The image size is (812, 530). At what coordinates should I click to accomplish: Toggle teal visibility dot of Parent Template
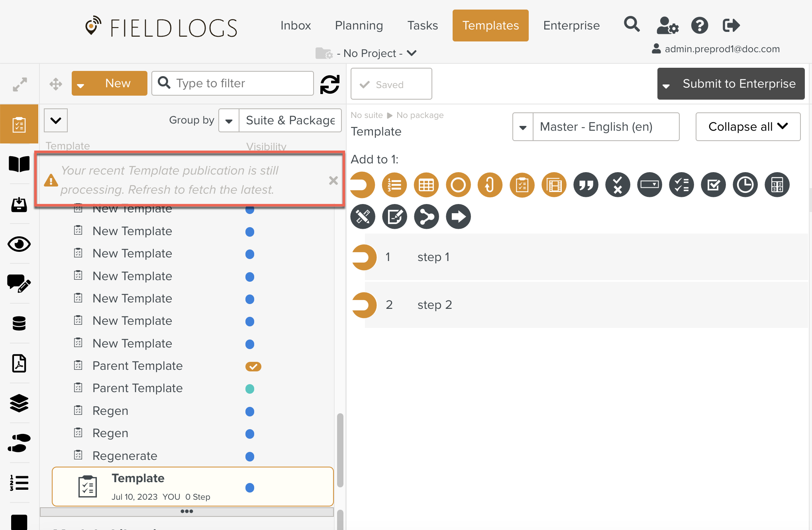click(x=250, y=389)
